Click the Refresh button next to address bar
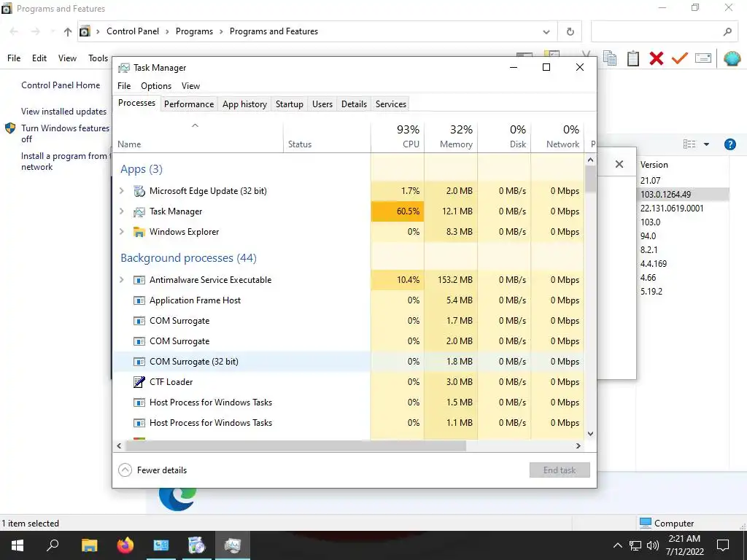The image size is (747, 560). coord(570,31)
